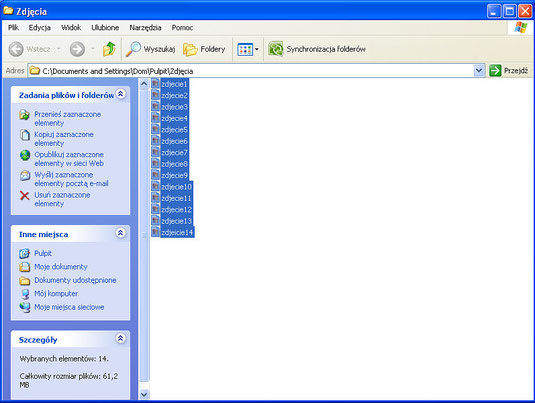Collapse Zadania plików i folderów panel
The width and height of the screenshot is (535, 403).
click(120, 94)
